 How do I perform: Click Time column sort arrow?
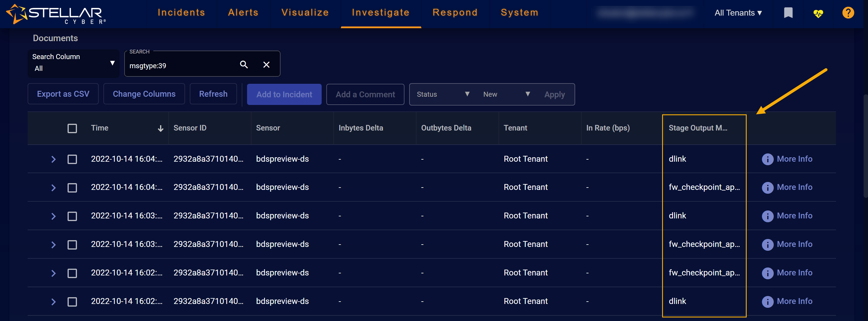(160, 128)
